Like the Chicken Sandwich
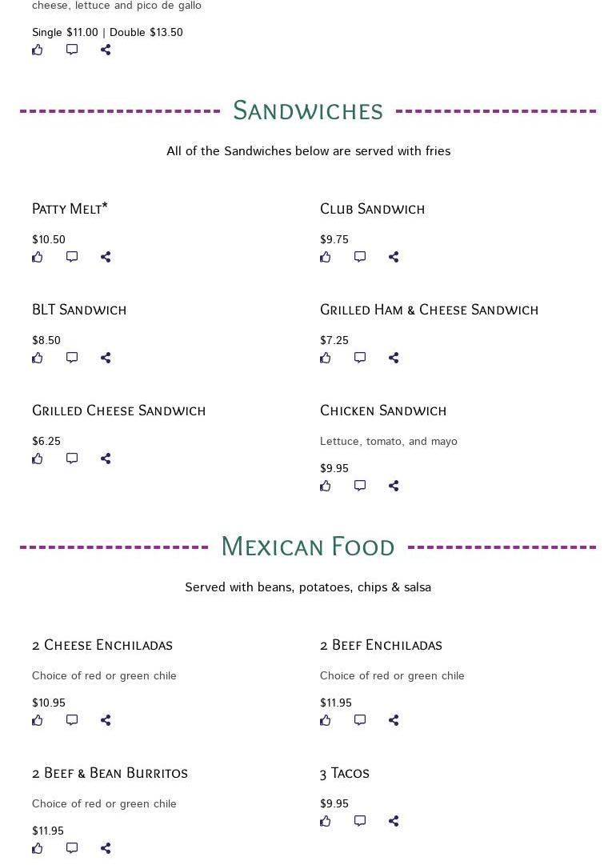This screenshot has height=865, width=616. 326,486
